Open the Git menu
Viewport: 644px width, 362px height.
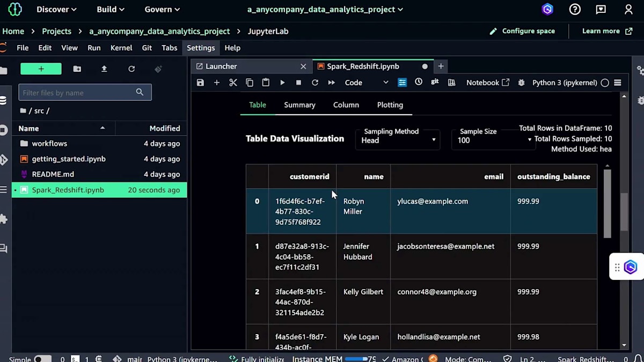click(x=147, y=48)
